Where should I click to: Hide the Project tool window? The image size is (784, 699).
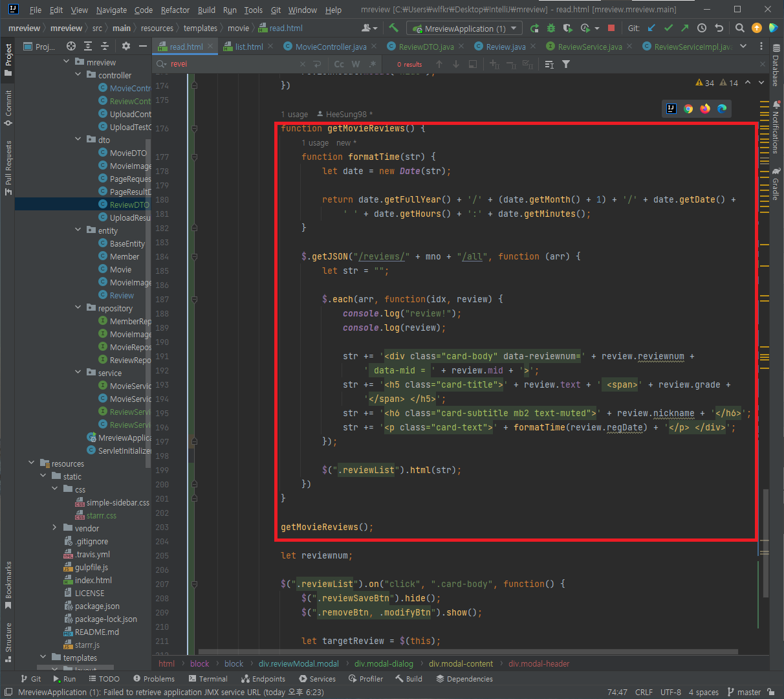point(143,46)
